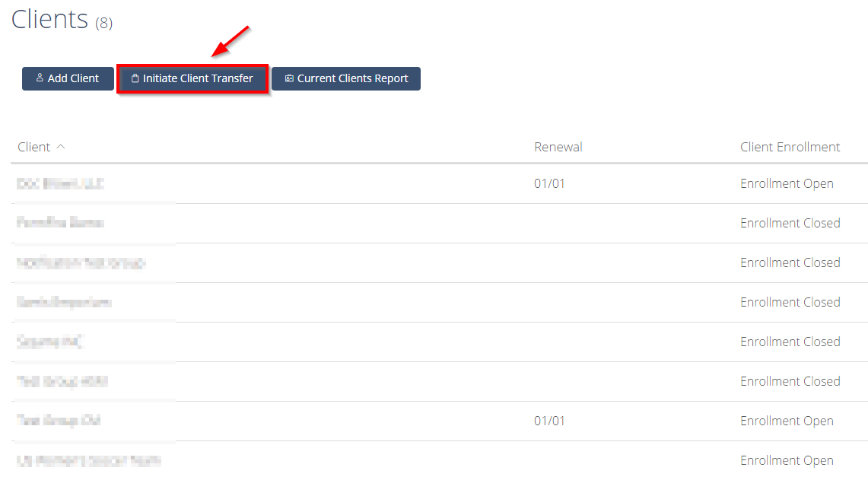Screen dimensions: 868x496
Task: Select the 01/01 renewal date in first row
Action: click(549, 184)
